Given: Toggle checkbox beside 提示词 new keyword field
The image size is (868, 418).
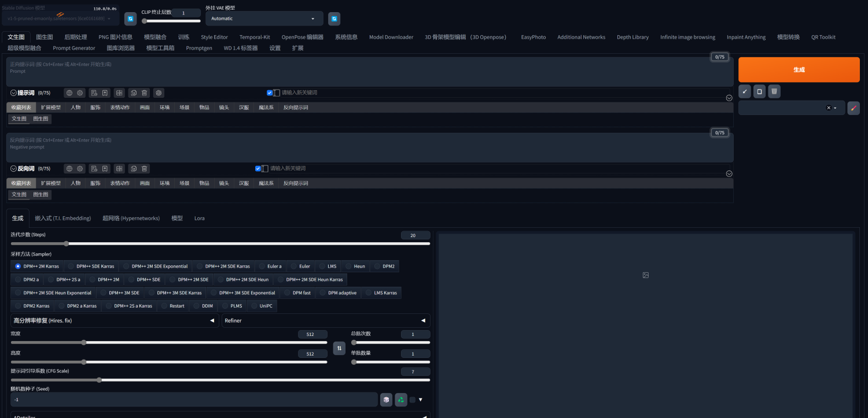Looking at the screenshot, I should [x=270, y=93].
